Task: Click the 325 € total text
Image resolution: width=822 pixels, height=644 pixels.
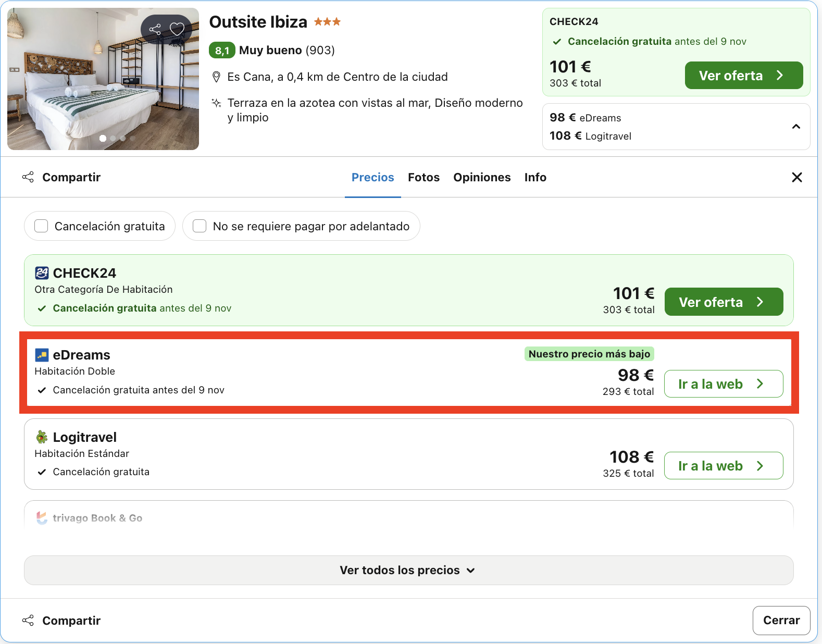Action: [x=628, y=473]
